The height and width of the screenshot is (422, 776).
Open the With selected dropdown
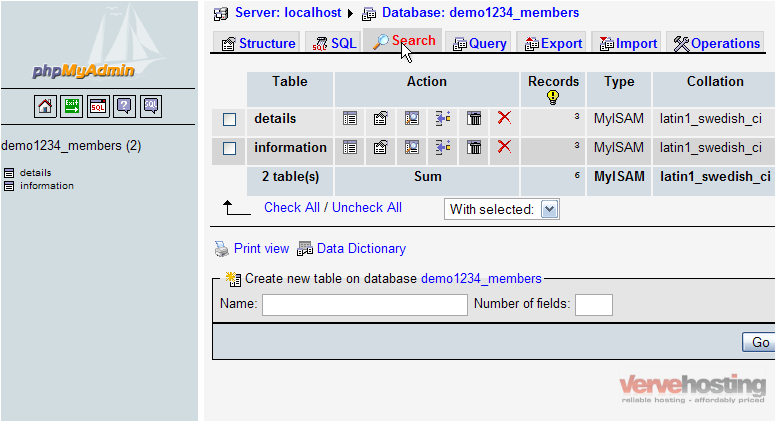502,209
